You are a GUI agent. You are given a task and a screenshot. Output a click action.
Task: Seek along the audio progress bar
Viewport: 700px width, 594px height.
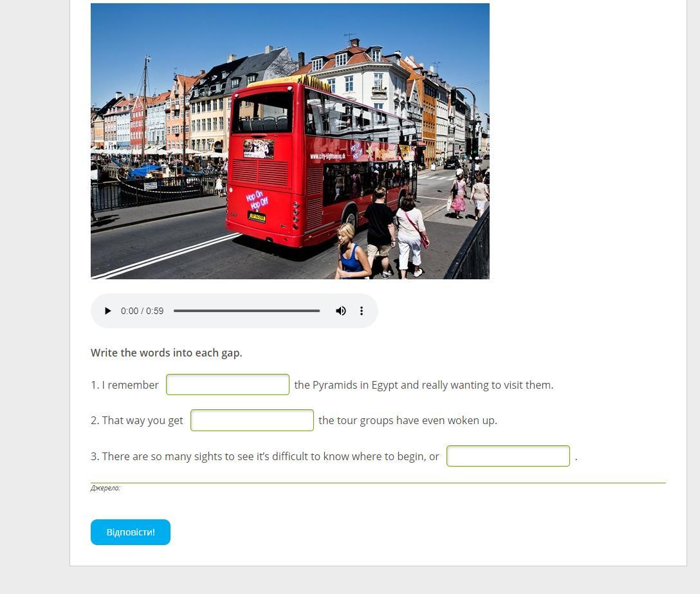[247, 311]
